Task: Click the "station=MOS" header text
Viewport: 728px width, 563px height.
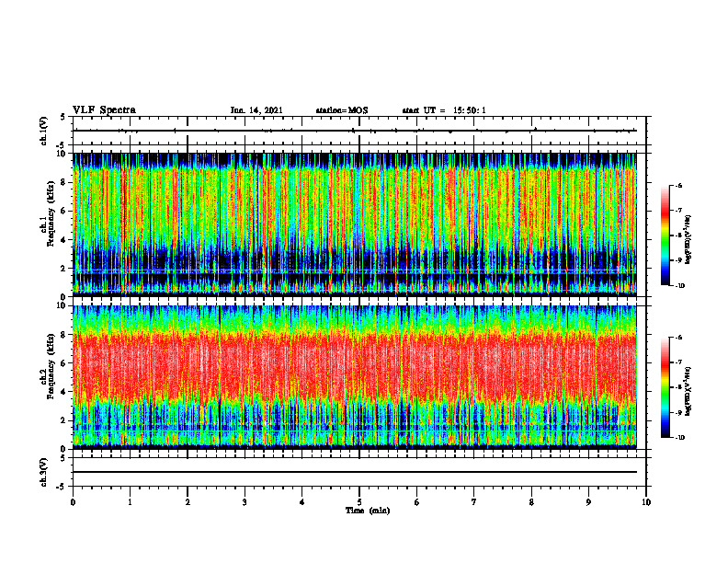Action: (342, 110)
